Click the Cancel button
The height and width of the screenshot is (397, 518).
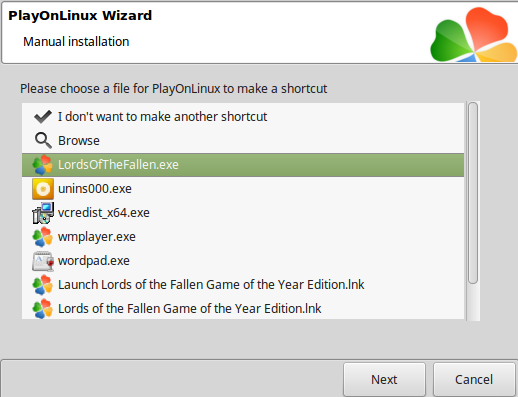(474, 379)
